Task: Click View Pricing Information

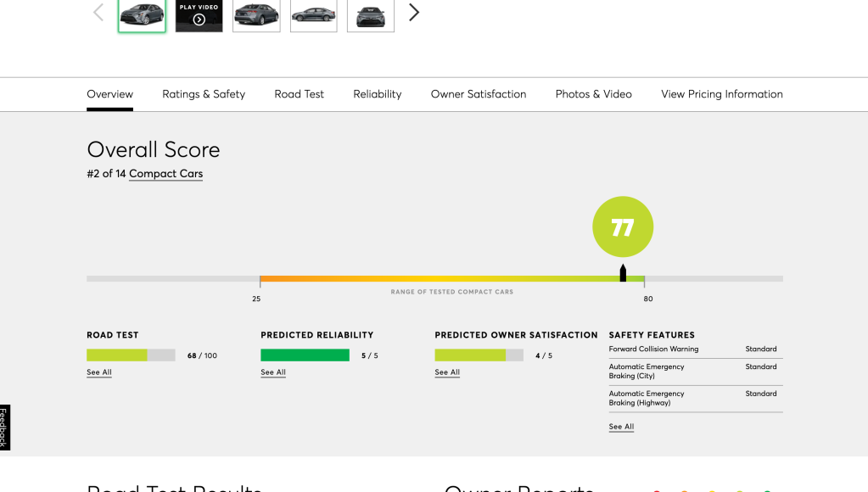Action: 721,94
